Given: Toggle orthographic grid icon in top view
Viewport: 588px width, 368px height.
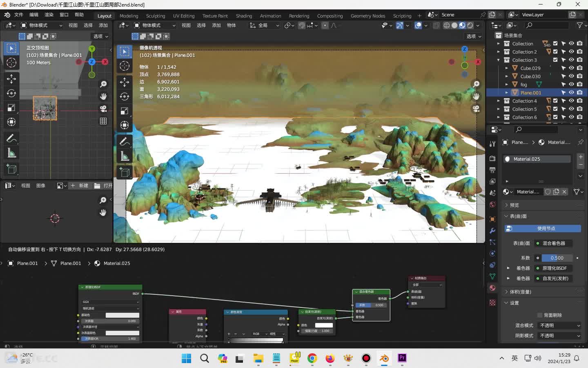Looking at the screenshot, I should coord(103,121).
